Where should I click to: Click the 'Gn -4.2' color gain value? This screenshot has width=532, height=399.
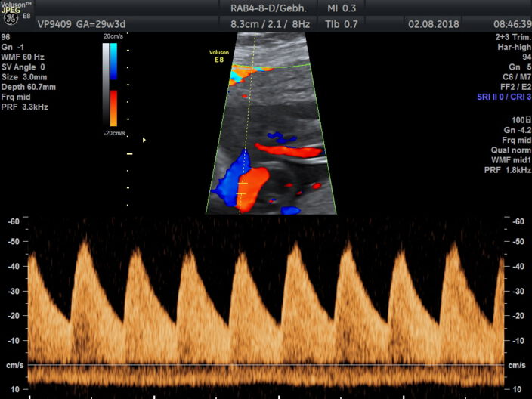[x=518, y=130]
